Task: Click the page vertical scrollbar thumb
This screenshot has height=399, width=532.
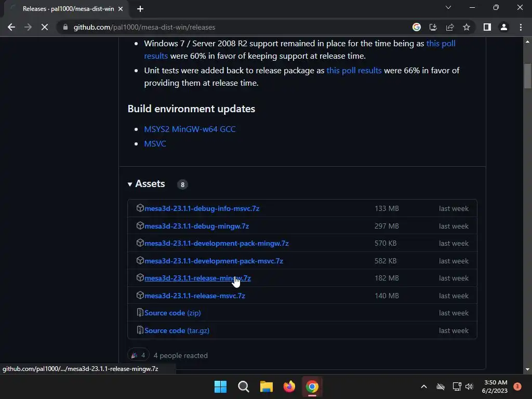Action: (x=528, y=76)
